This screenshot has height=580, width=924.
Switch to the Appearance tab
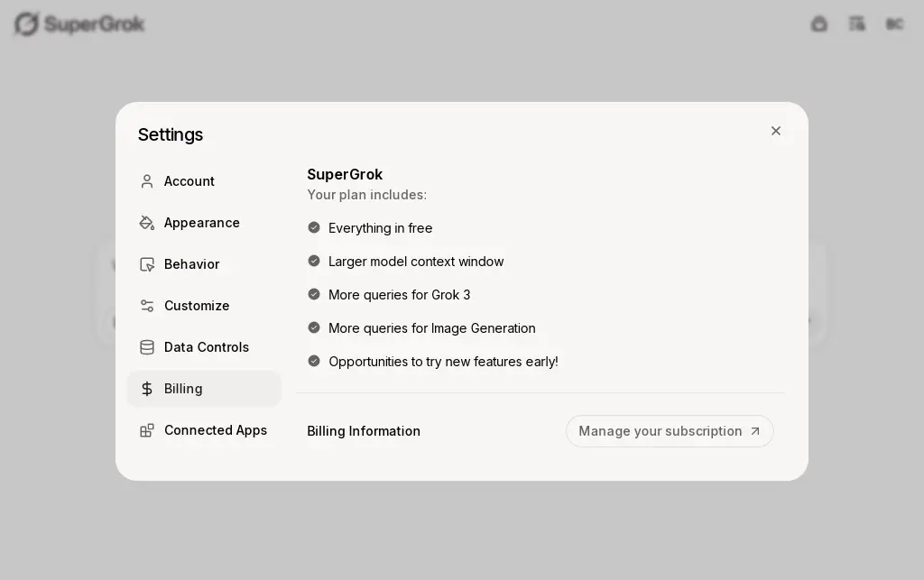pos(204,223)
